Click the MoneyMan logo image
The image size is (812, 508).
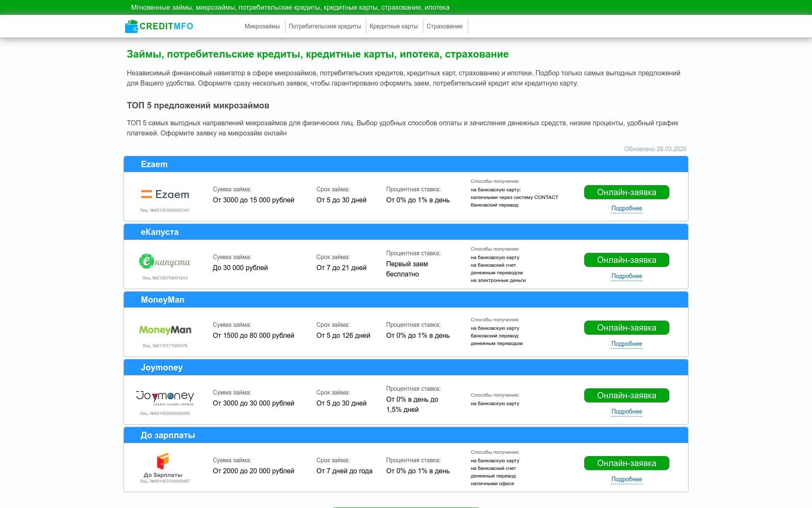click(165, 330)
